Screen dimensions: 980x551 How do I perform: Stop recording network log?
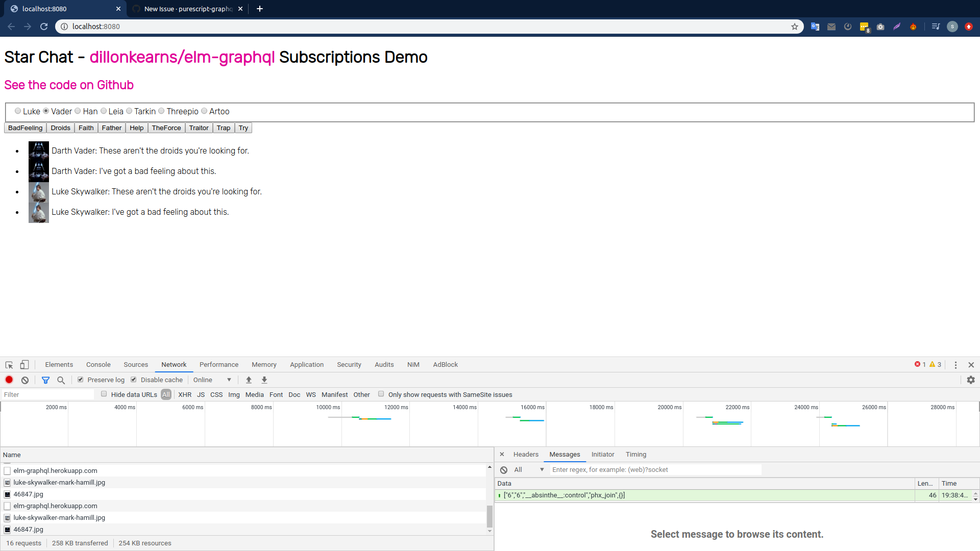pyautogui.click(x=9, y=380)
